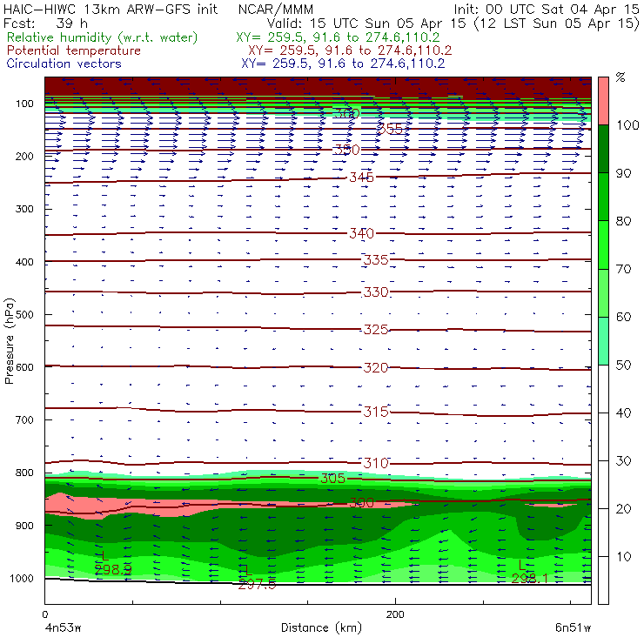Click the '298.9' low marker value
This screenshot has height=644, width=644.
(x=113, y=570)
